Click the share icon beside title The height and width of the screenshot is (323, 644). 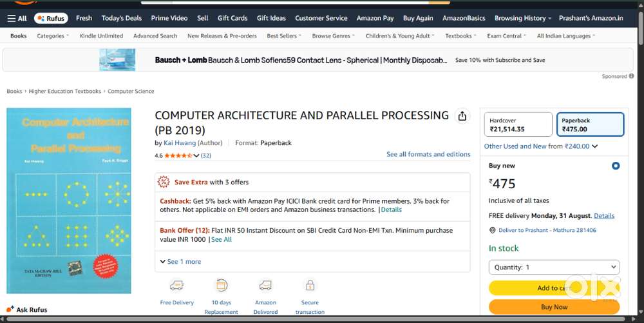[x=462, y=116]
